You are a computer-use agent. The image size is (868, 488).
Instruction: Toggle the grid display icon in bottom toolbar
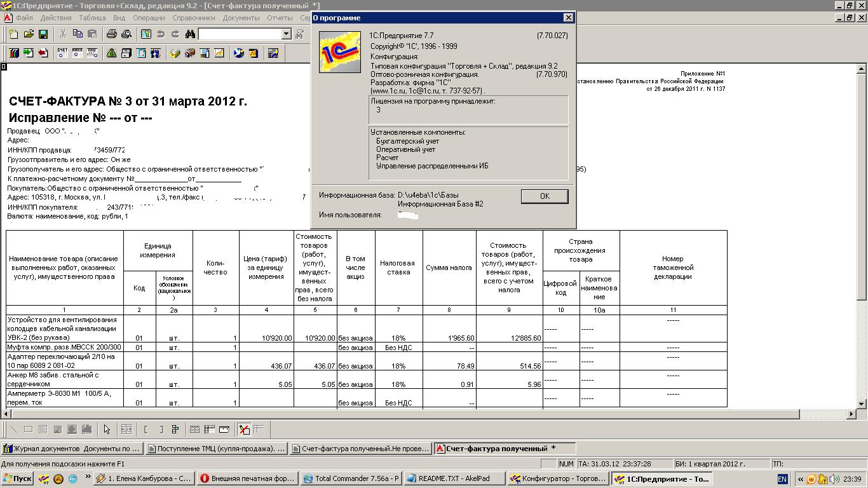259,430
